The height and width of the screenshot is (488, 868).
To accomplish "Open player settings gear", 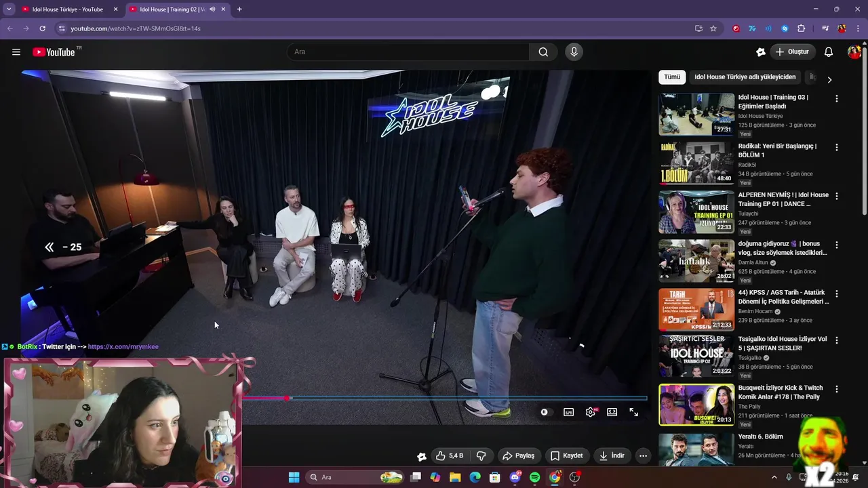I will click(591, 412).
